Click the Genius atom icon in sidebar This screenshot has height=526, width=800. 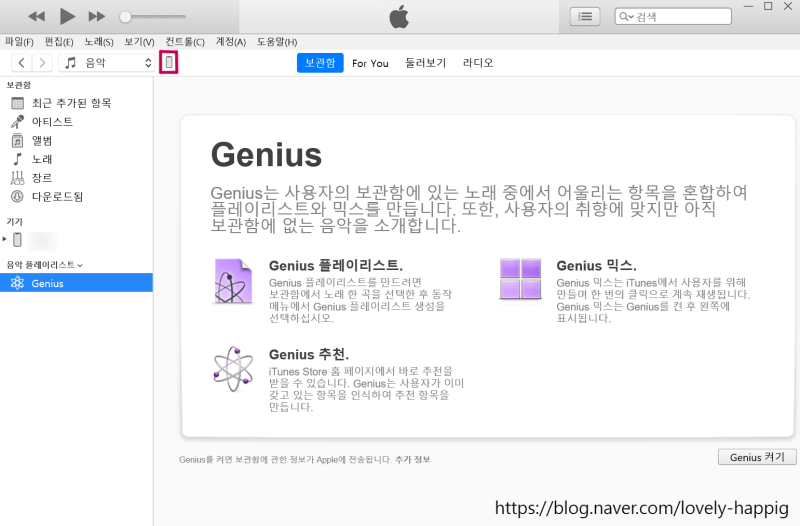tap(17, 283)
